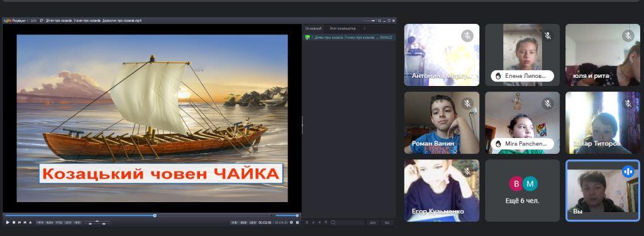
Task: Click the mute icon on Егор Кузьменко's tile
Action: tap(467, 171)
